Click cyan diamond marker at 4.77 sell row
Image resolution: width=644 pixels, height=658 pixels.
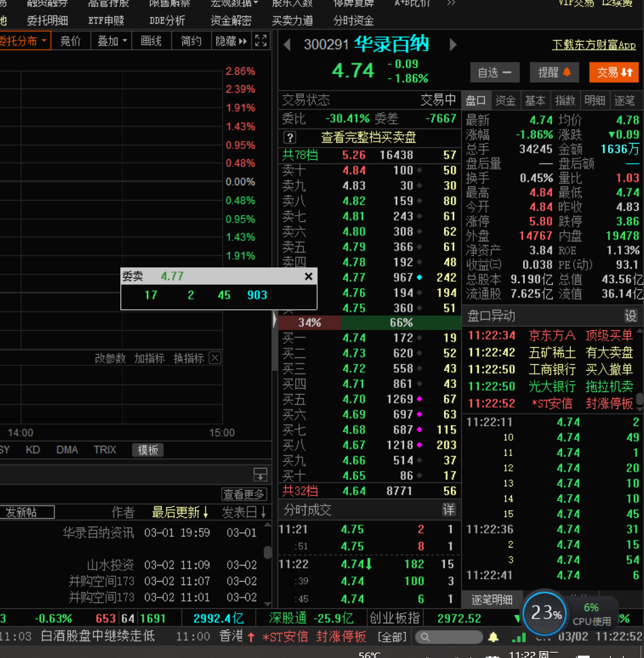coord(420,278)
